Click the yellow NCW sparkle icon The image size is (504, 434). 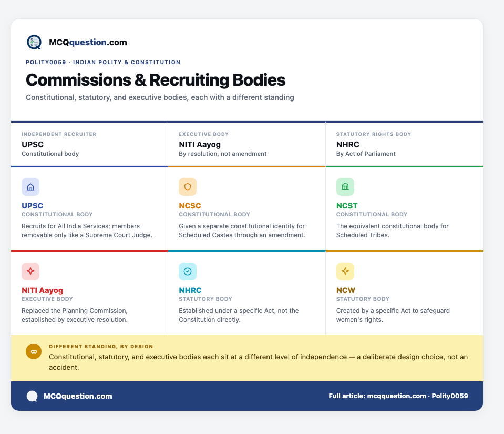[x=345, y=271]
